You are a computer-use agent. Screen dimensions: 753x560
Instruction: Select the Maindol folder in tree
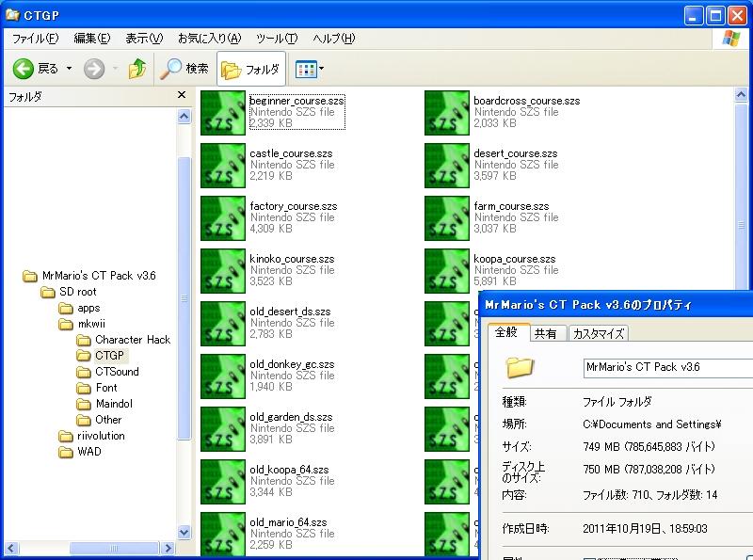point(114,404)
